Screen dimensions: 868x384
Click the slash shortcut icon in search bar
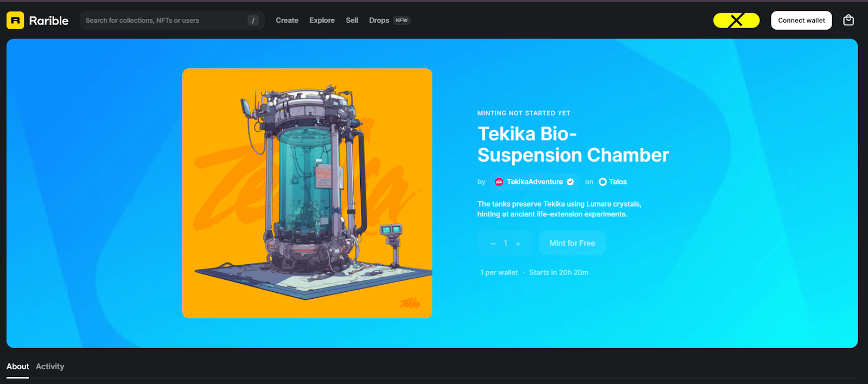coord(253,21)
